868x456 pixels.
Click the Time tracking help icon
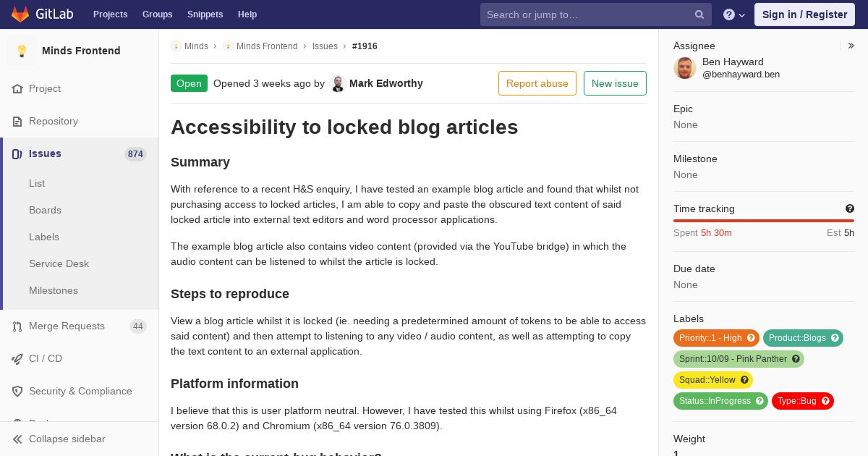(x=850, y=208)
